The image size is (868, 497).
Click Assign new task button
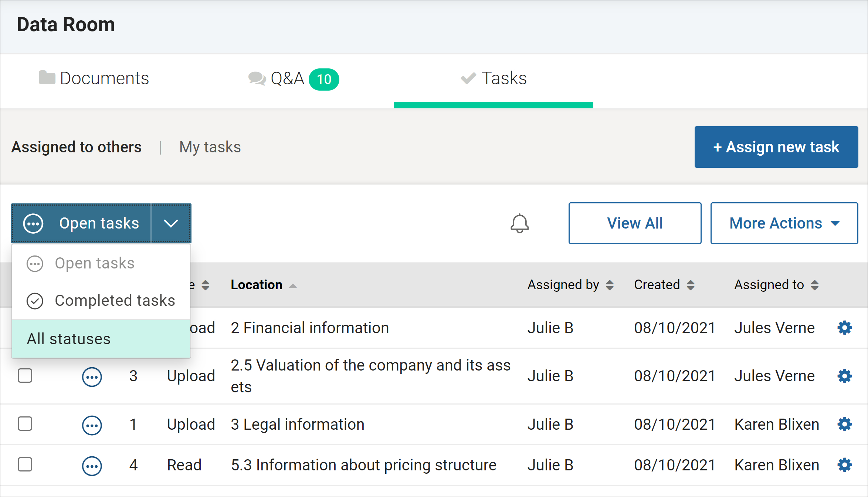[x=776, y=147]
